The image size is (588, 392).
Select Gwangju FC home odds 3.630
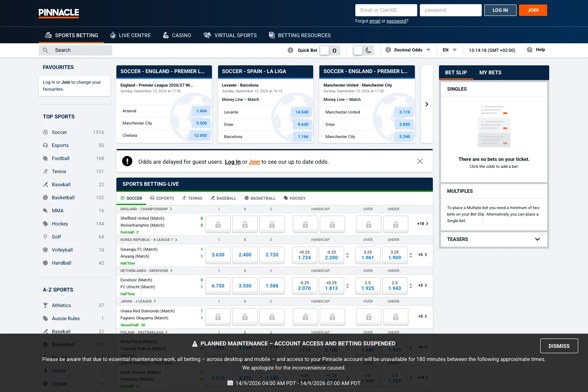[x=218, y=255]
